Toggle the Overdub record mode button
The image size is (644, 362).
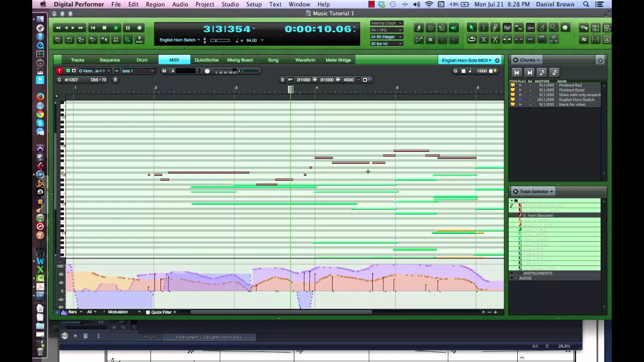pos(116,40)
